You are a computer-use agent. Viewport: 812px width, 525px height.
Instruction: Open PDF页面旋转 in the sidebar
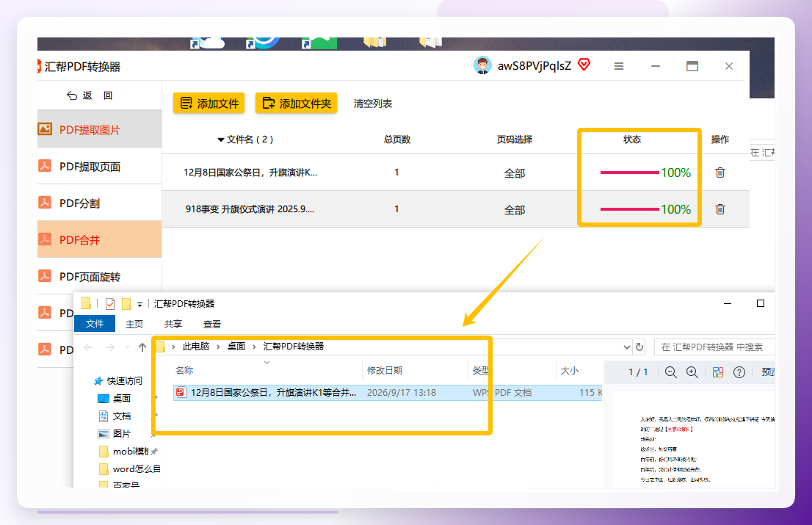tap(99, 276)
